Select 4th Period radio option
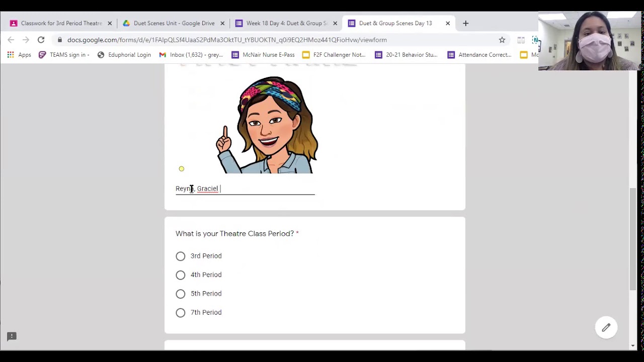Screen dimensions: 644x362 click(x=181, y=275)
